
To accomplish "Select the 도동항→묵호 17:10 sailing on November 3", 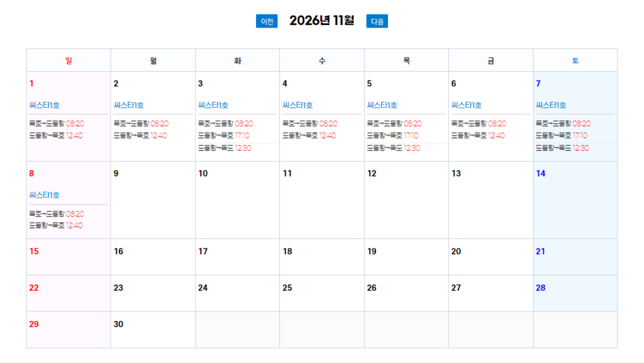I will point(224,135).
